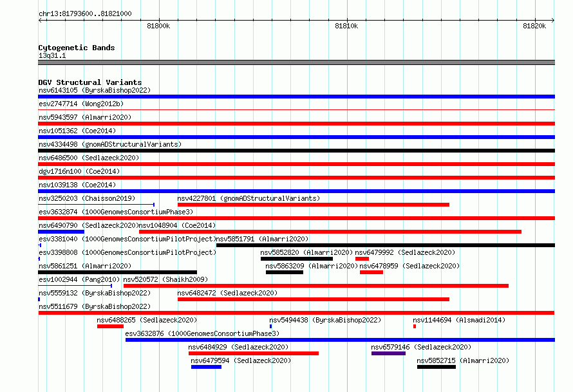Click the black bar under nsv5851791
The image size is (573, 392).
(x=386, y=245)
